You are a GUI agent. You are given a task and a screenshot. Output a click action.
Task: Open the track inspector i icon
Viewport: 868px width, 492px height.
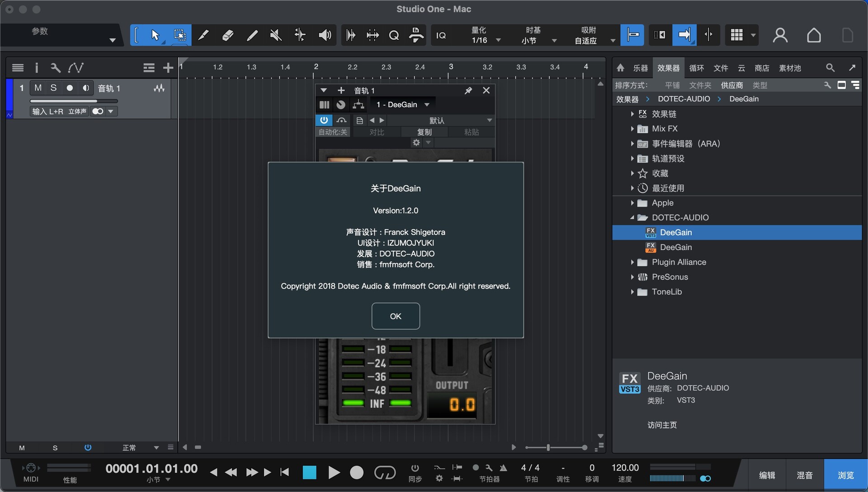[x=37, y=68]
